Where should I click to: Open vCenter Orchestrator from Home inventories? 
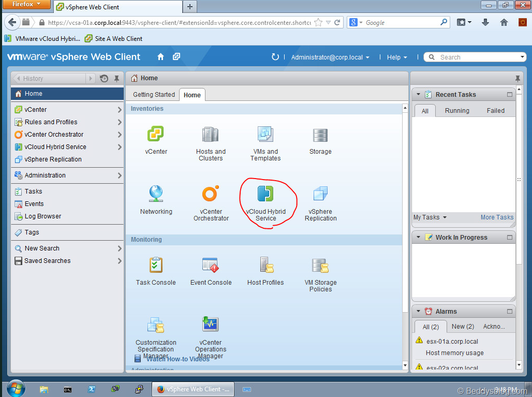(x=210, y=194)
